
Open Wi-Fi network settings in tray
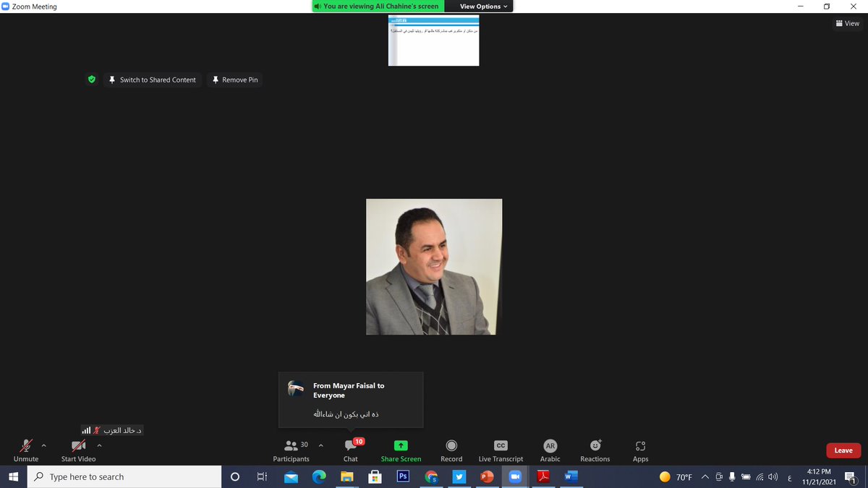tap(759, 476)
